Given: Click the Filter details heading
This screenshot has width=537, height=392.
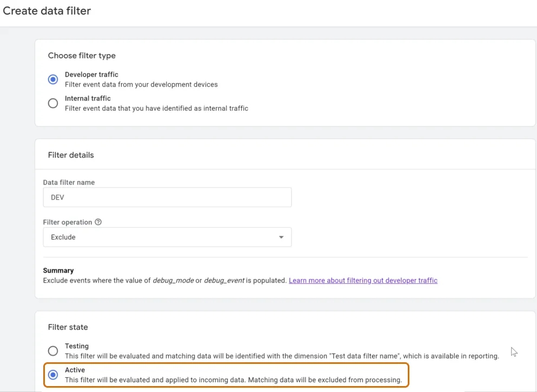Looking at the screenshot, I should (71, 155).
